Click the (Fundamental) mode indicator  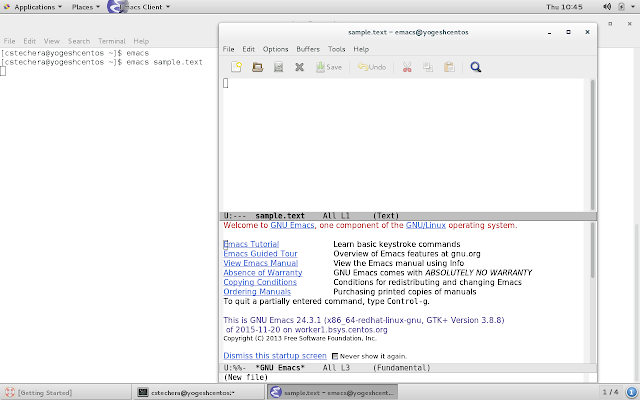click(402, 368)
